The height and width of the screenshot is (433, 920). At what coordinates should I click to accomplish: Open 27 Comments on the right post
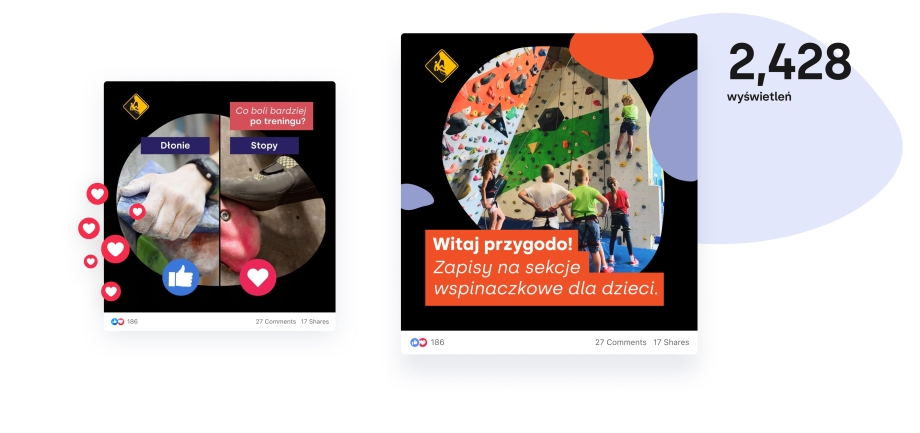(x=620, y=343)
